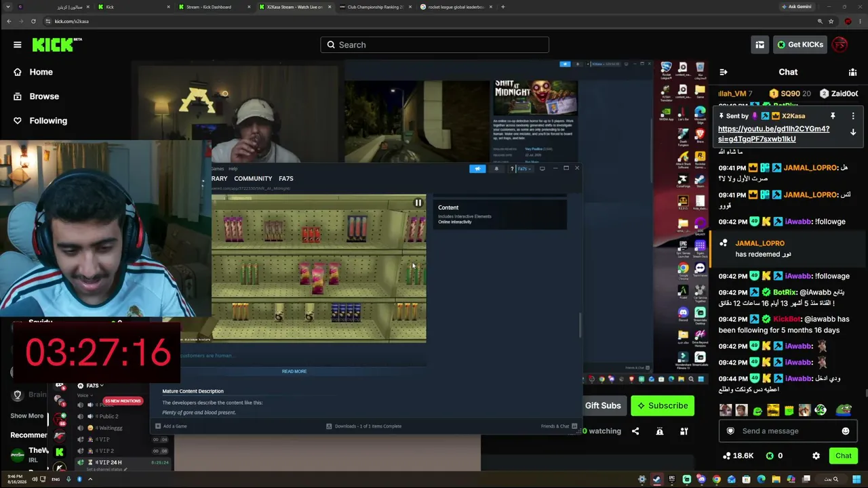Screen dimensions: 868x488
Task: Open the Help menu in Steam
Action: (x=233, y=169)
